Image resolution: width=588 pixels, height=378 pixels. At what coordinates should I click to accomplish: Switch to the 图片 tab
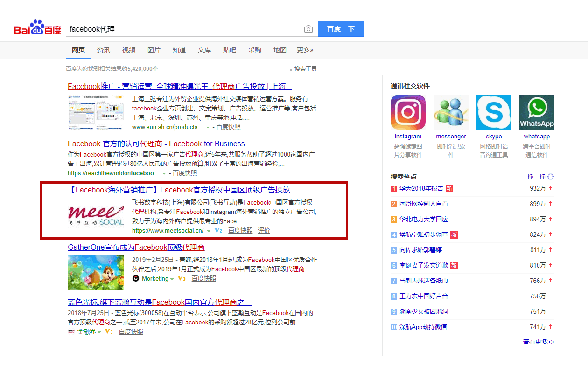coord(154,50)
